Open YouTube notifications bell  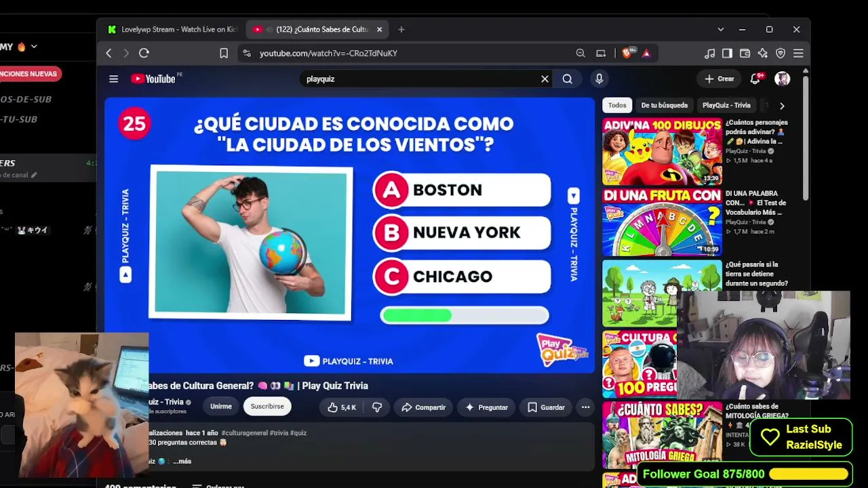[755, 79]
